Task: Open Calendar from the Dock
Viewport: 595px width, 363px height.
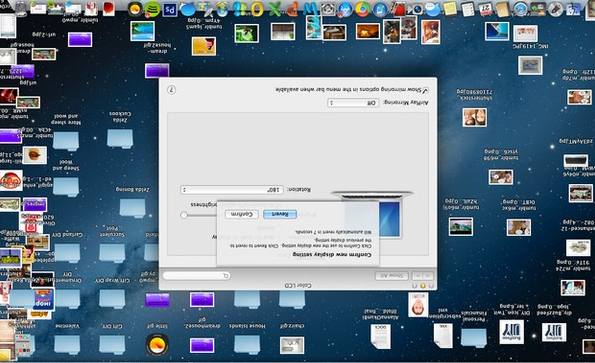Action: [485, 9]
